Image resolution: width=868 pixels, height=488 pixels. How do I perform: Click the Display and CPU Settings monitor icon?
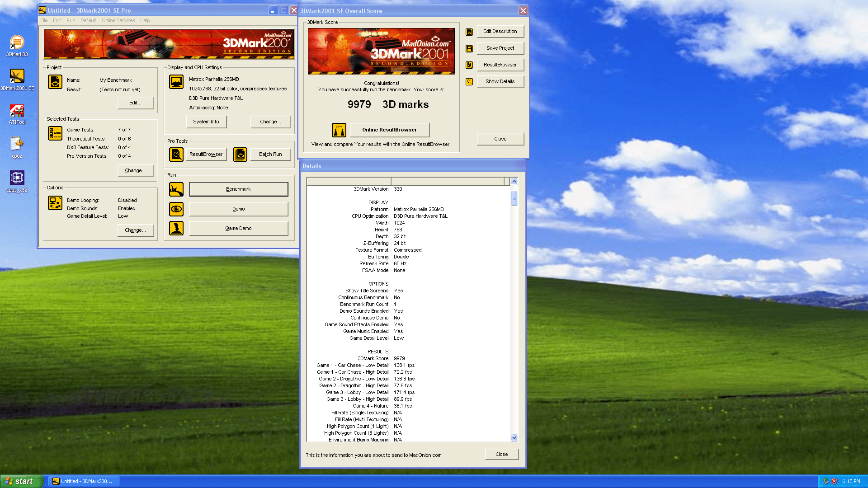point(176,82)
